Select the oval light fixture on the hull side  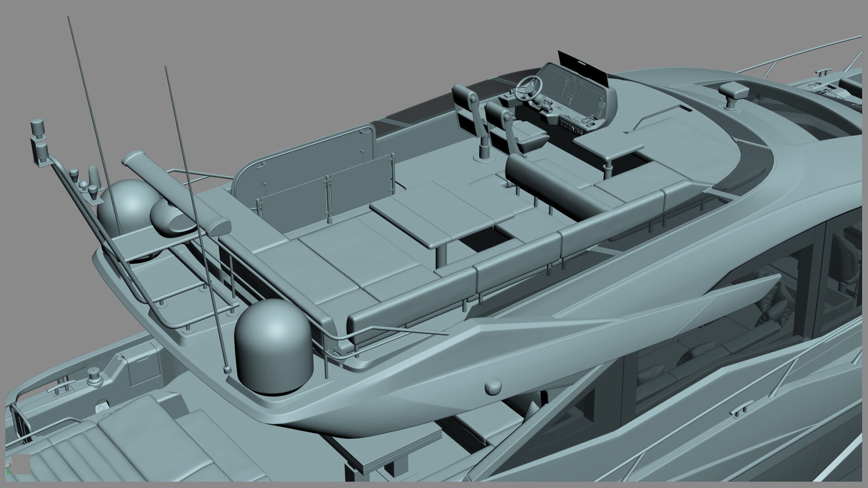(x=493, y=386)
